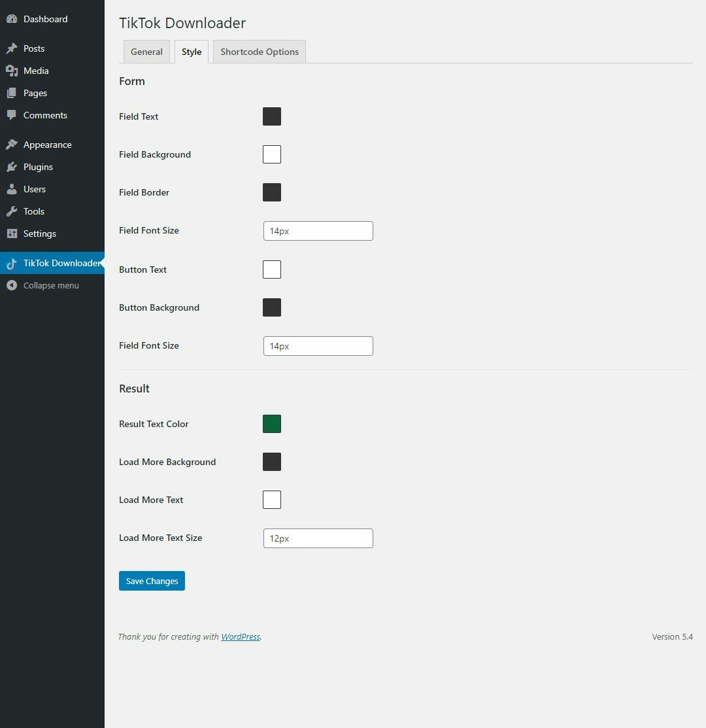
Task: Open Pages in the sidebar
Action: coord(52,93)
